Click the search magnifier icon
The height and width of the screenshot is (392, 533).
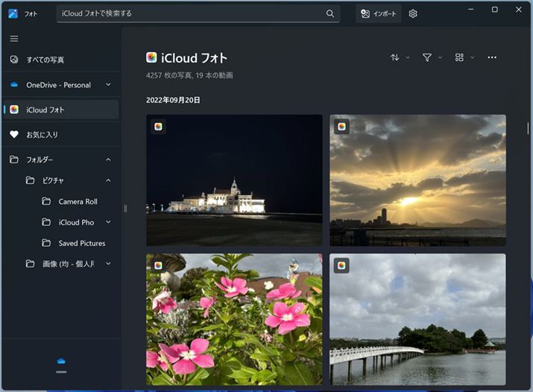[330, 13]
